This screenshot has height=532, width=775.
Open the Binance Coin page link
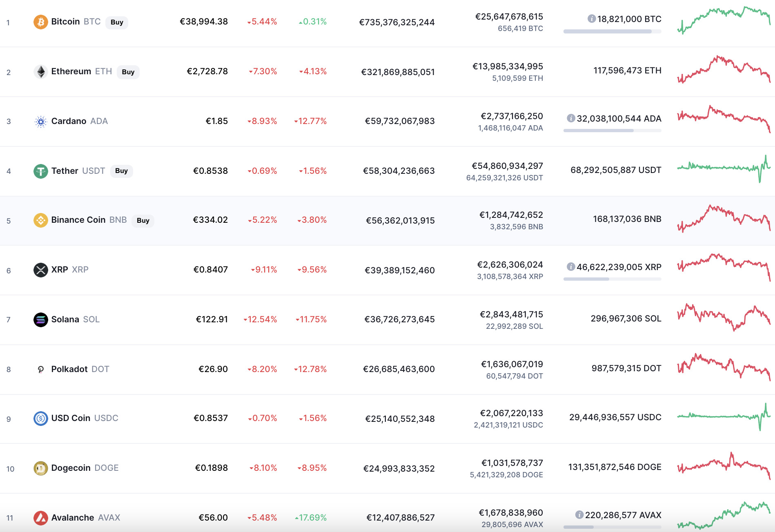(x=89, y=220)
